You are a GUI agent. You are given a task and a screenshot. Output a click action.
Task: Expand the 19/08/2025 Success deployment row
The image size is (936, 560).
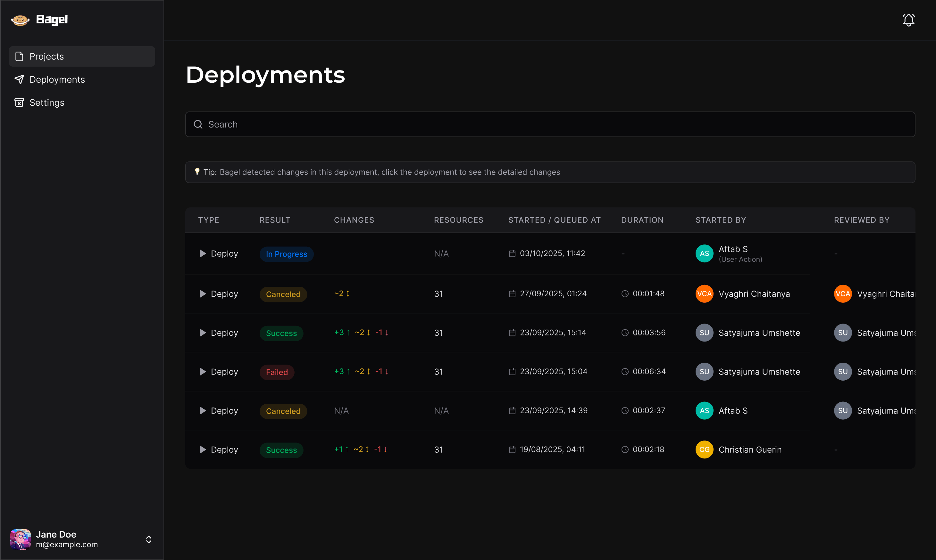[x=202, y=449]
